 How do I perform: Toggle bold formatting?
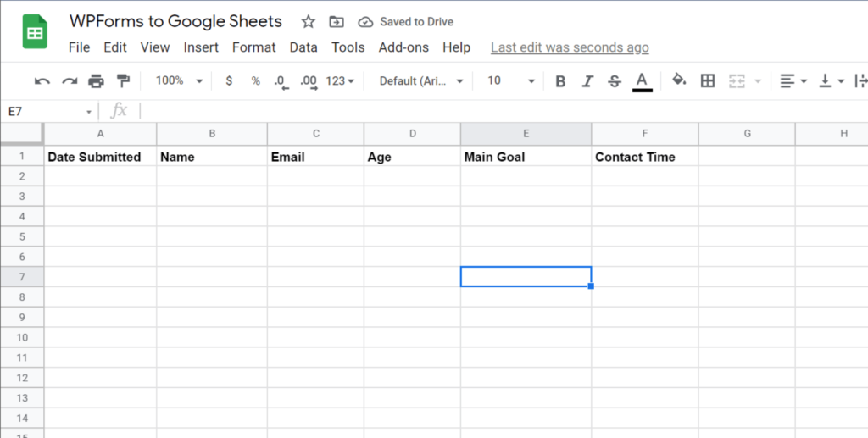click(x=560, y=81)
